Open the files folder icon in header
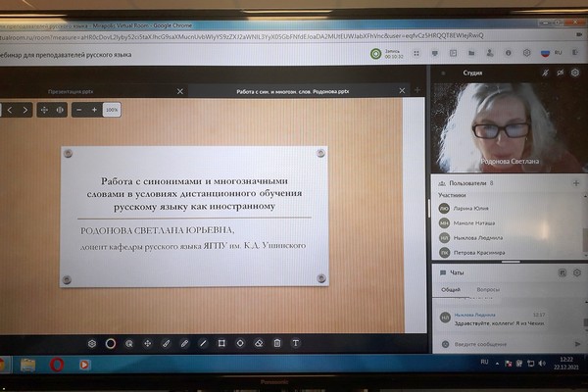The width and height of the screenshot is (588, 392). pos(471,53)
